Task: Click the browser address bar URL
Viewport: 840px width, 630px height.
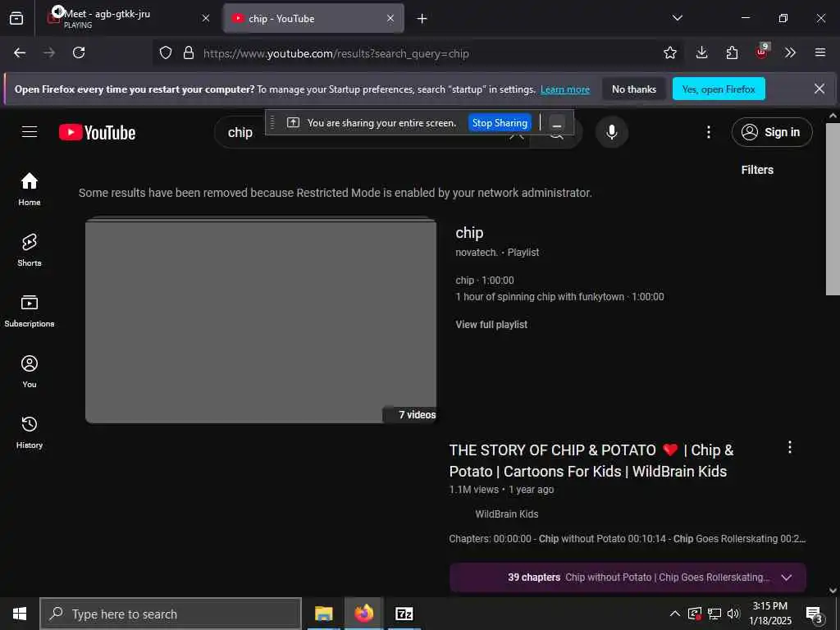Action: coord(336,53)
